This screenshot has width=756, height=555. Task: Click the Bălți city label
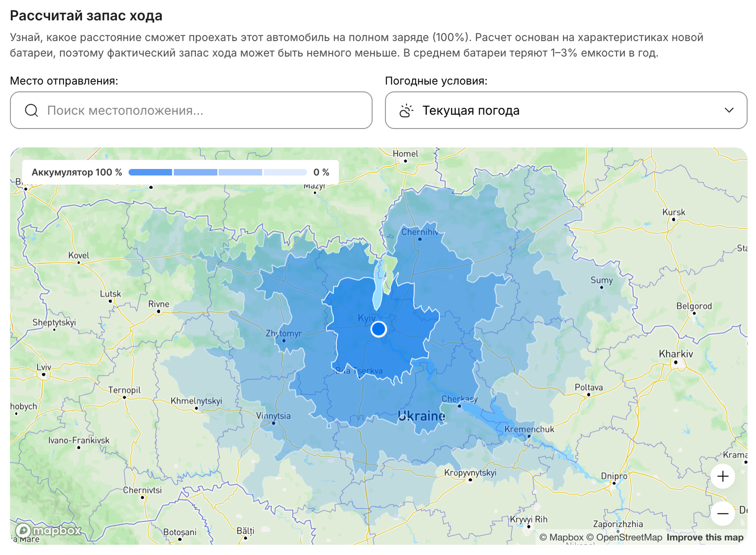(245, 531)
